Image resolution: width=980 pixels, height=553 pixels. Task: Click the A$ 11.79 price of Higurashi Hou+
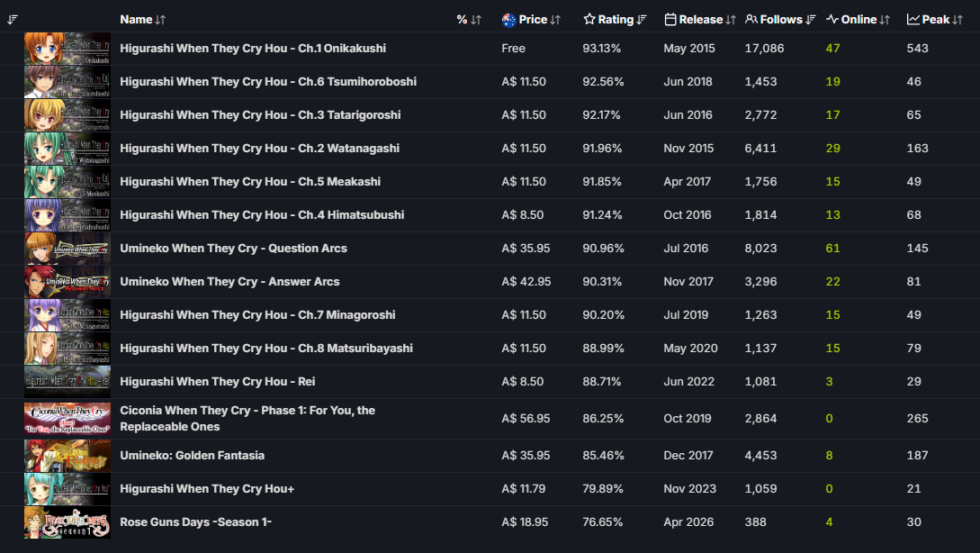pos(523,488)
